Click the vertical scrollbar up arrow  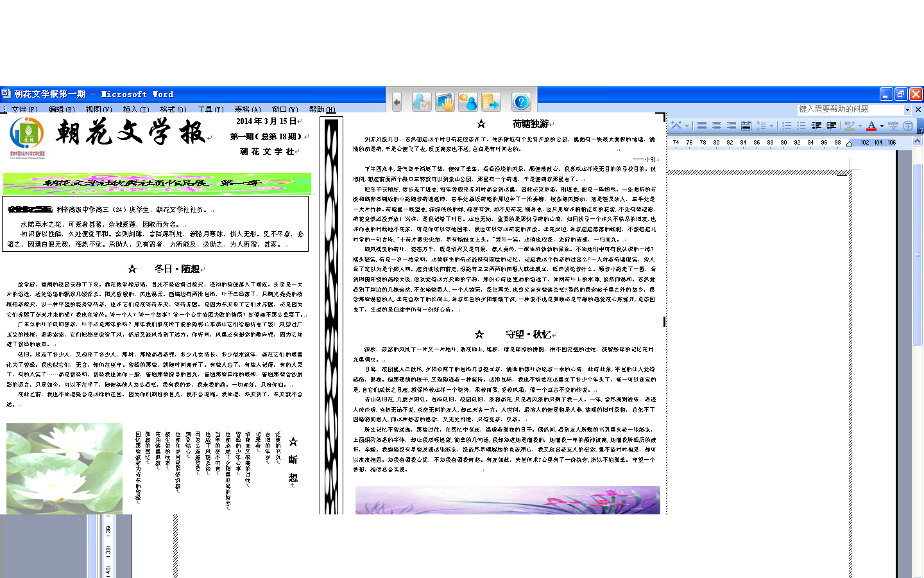[918, 141]
